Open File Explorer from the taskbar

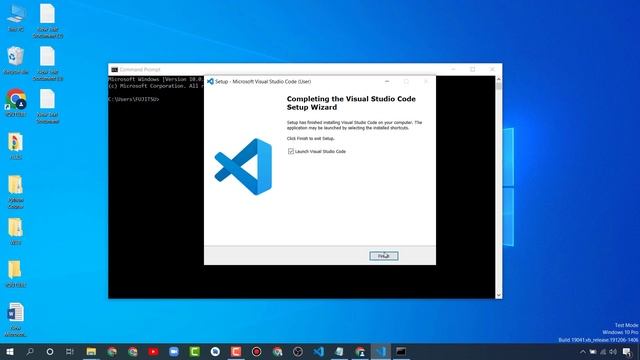(x=91, y=351)
